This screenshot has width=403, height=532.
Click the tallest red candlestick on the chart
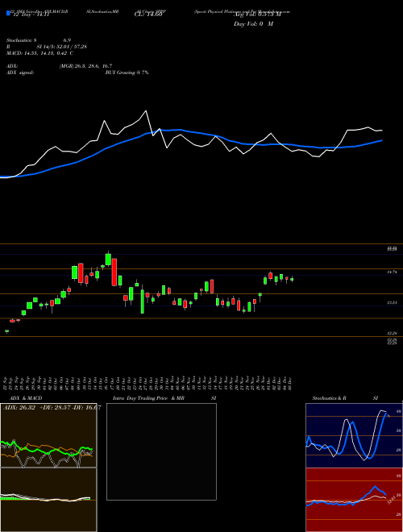point(114,272)
